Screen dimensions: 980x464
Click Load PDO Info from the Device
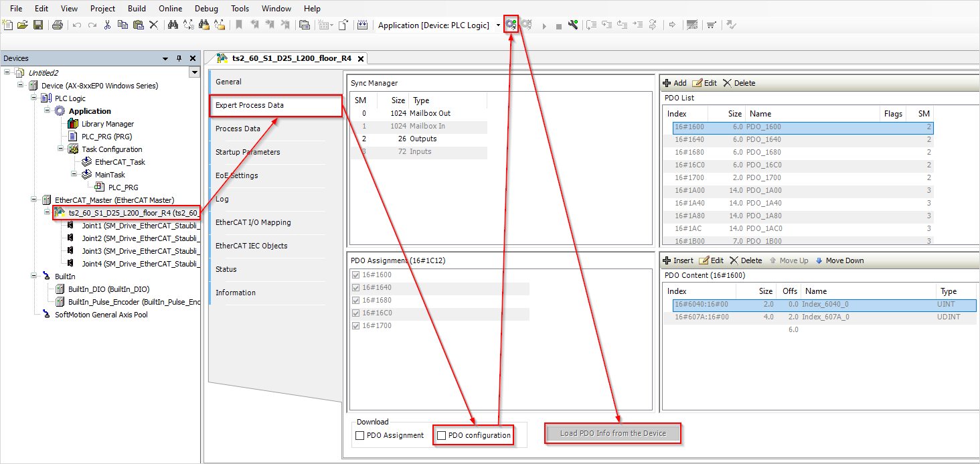click(612, 433)
